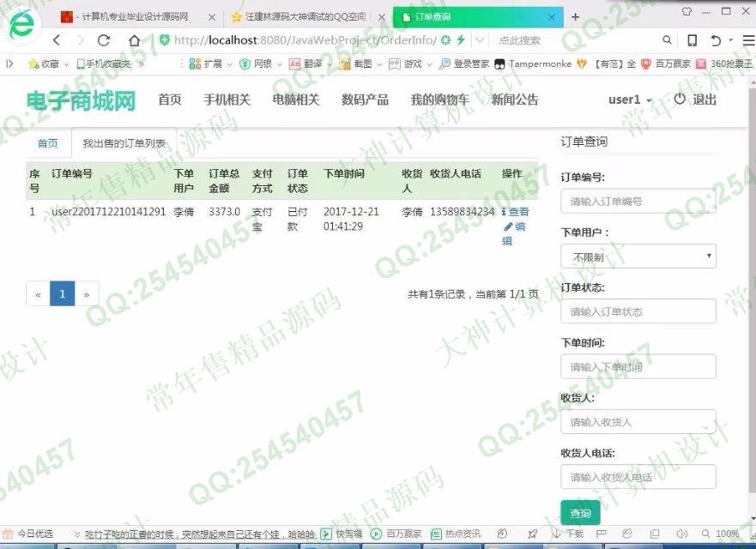Image resolution: width=756 pixels, height=549 pixels.
Task: Click the browser back arrow
Action: [57, 40]
